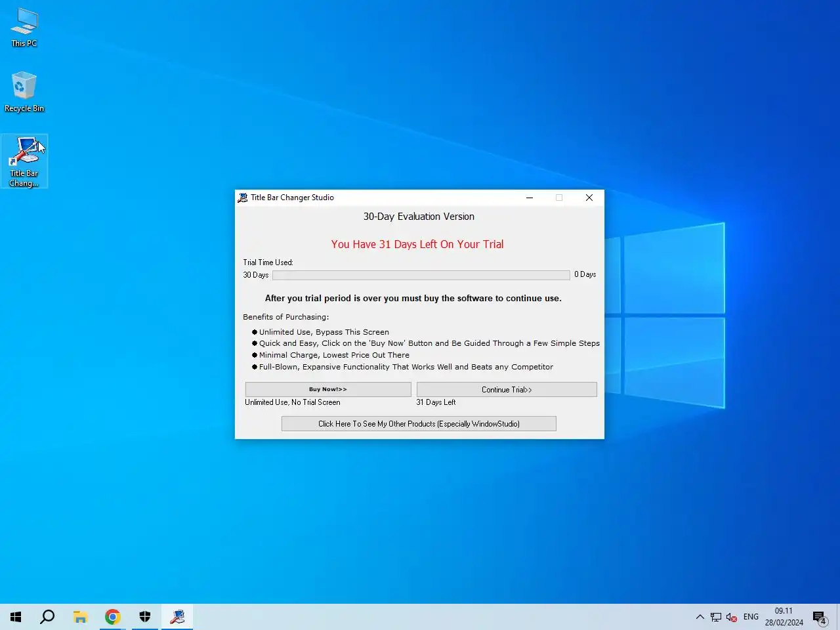
Task: Click Title Bar Changer Studio window icon
Action: pos(243,198)
